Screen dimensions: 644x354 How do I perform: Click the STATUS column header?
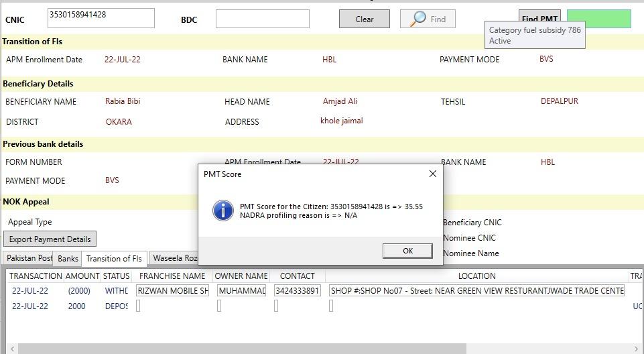click(x=116, y=276)
